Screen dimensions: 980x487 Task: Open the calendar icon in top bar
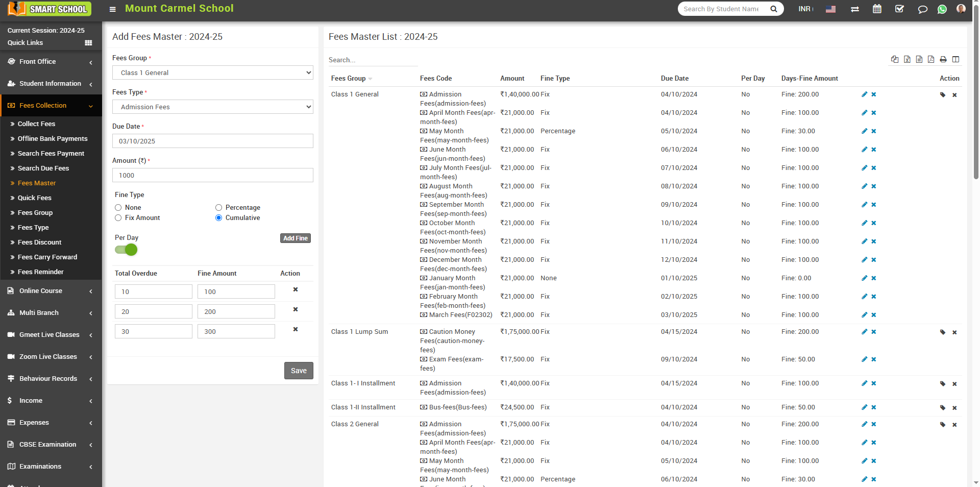pos(877,9)
